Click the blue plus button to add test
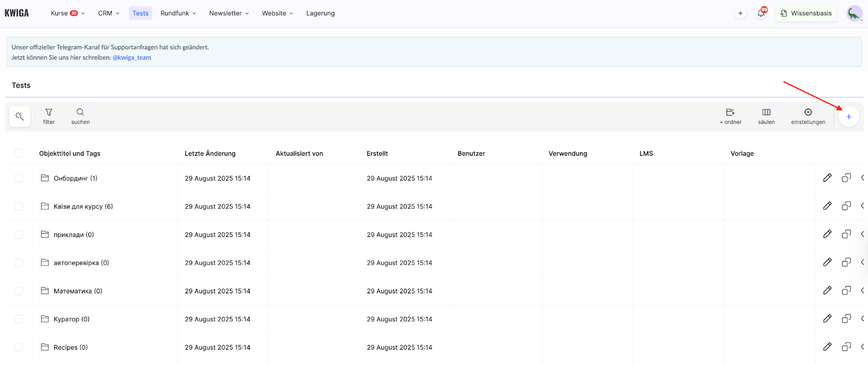The image size is (868, 365). 848,117
